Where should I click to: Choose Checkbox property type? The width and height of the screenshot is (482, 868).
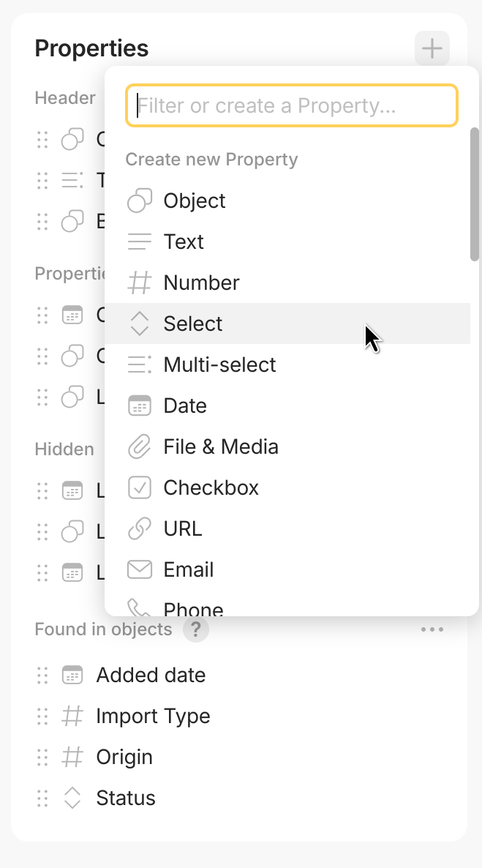(211, 487)
